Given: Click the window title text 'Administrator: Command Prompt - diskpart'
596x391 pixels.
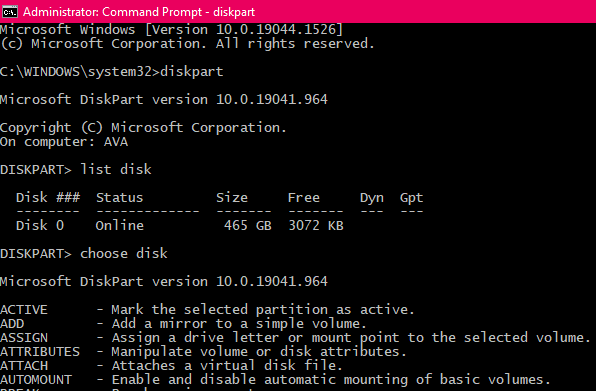Looking at the screenshot, I should [139, 12].
